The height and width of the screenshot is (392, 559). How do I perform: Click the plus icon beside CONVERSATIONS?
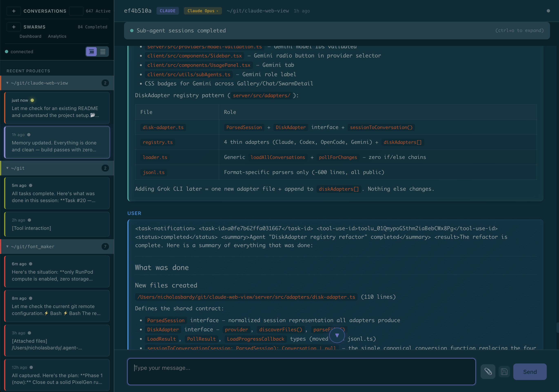click(14, 11)
